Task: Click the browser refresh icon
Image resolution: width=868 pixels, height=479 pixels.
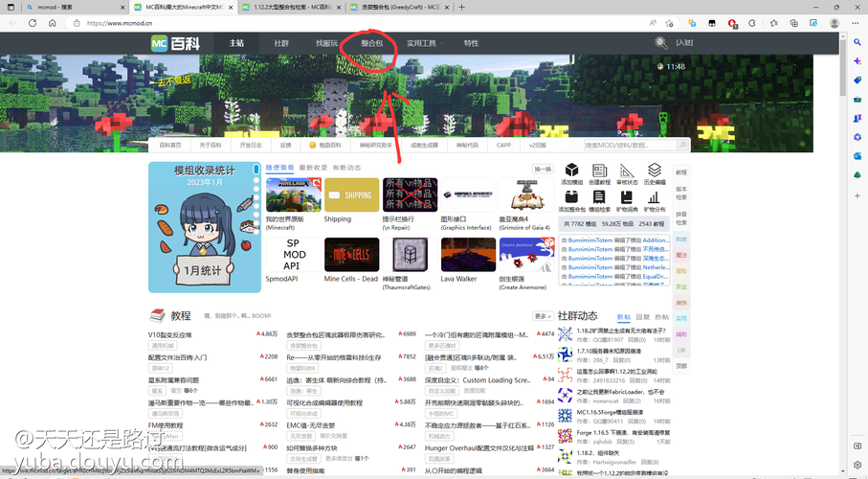Action: pyautogui.click(x=33, y=23)
